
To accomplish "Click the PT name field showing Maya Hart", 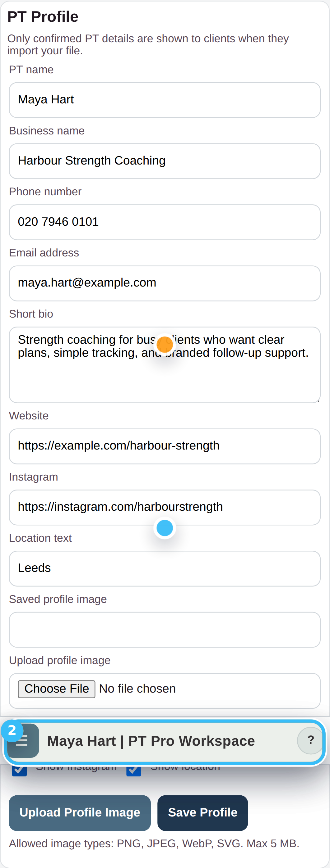I will click(164, 100).
